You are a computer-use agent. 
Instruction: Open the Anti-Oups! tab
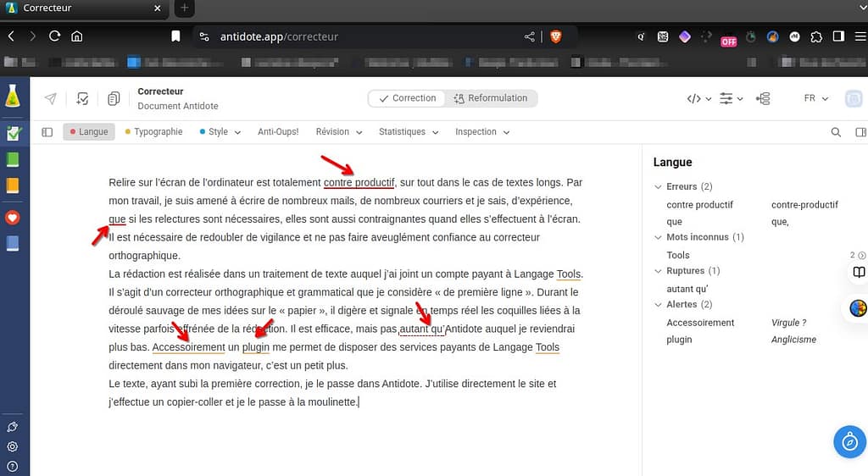coord(278,132)
